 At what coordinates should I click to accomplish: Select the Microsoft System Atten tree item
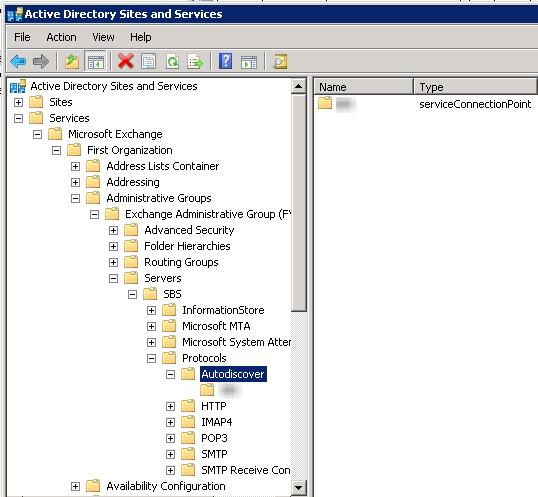[x=236, y=342]
